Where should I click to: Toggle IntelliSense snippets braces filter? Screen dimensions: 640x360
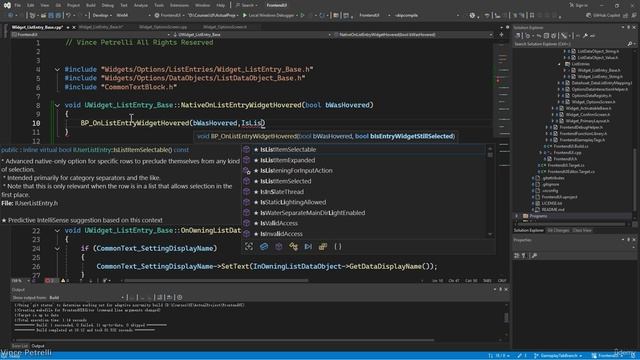pos(338,247)
